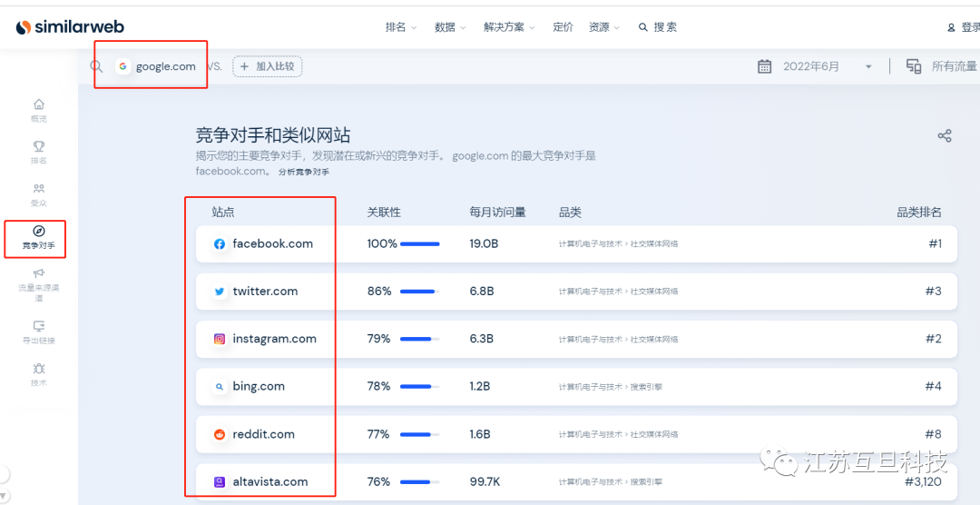Image resolution: width=980 pixels, height=505 pixels.
Task: Open the 2022年6月 date dropdown
Action: tap(826, 66)
